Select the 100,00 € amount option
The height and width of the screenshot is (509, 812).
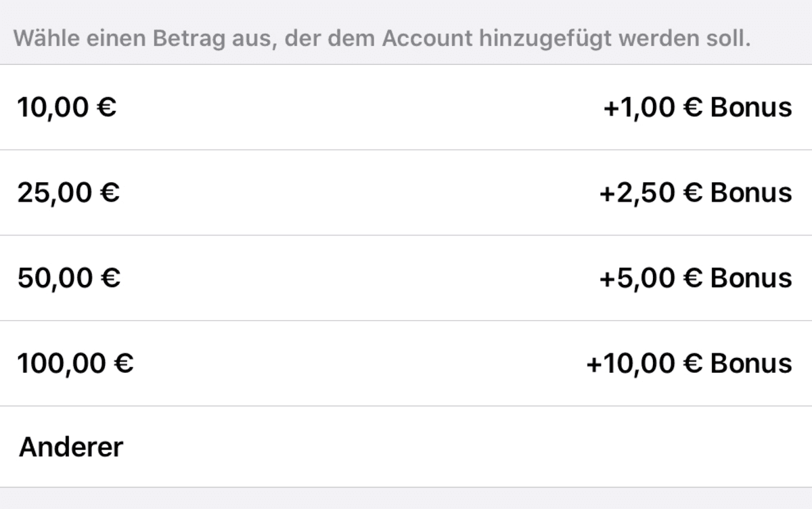[406, 363]
